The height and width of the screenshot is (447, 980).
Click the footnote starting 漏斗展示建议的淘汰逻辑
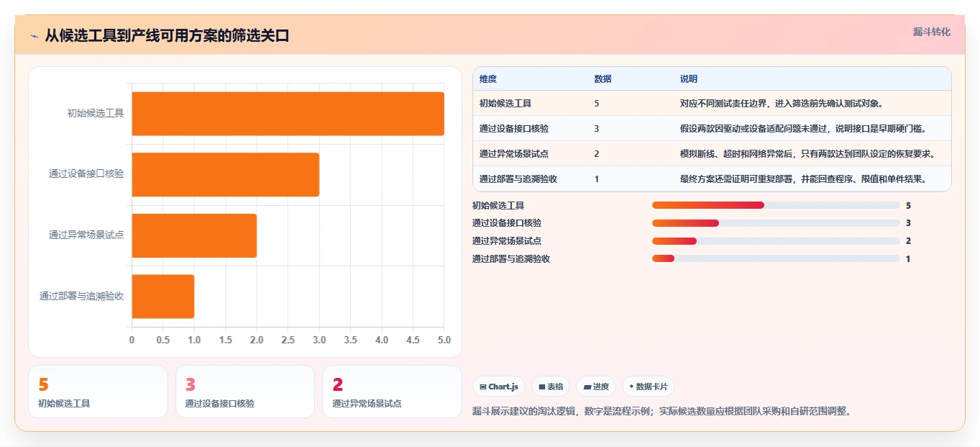click(x=661, y=412)
